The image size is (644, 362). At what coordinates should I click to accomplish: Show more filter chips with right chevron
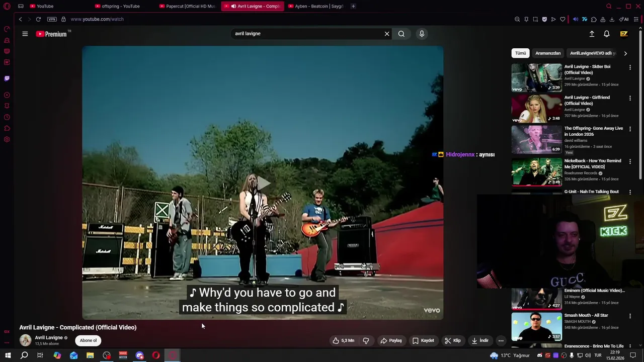point(625,53)
